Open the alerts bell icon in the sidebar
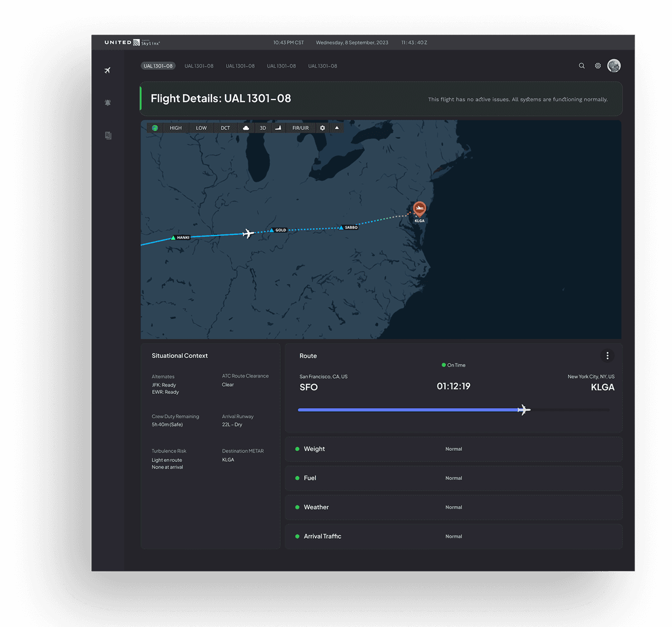The image size is (672, 627). (x=107, y=102)
